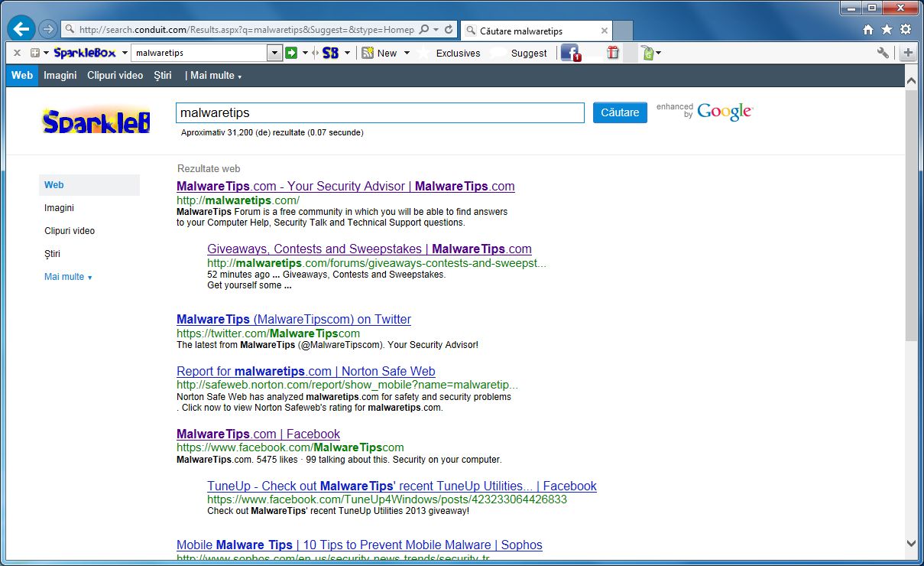Screen dimensions: 924x566
Task: Click the scroll down arrow of page scrollbar
Action: click(910, 543)
